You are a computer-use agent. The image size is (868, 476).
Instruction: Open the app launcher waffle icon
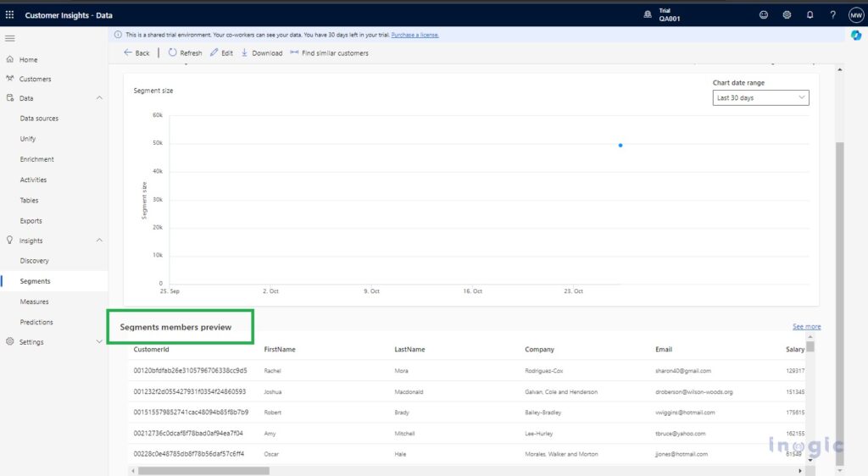tap(10, 15)
